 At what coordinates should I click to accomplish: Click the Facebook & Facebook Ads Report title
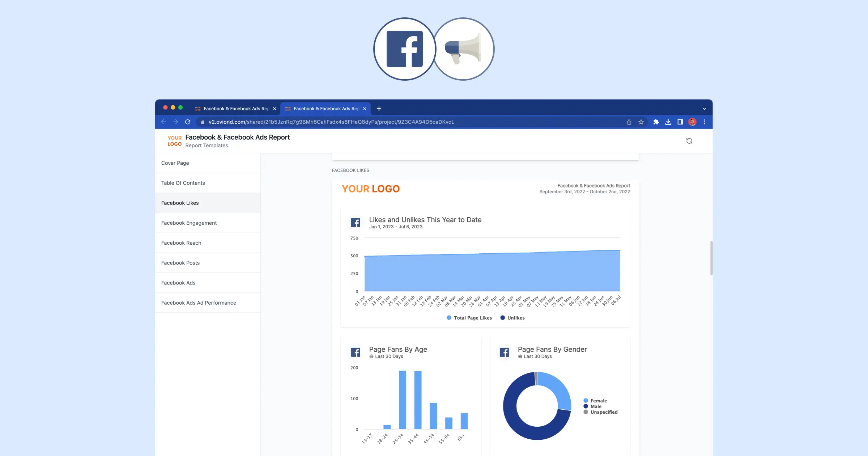tap(237, 137)
